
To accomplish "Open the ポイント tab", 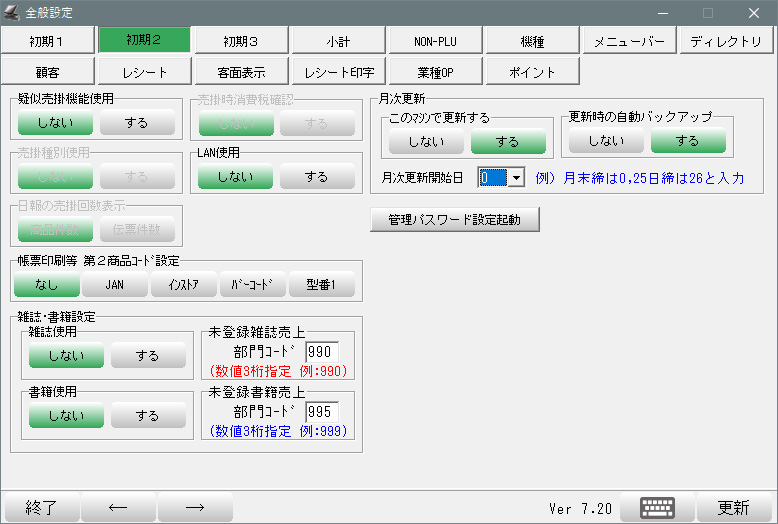I will click(x=532, y=72).
